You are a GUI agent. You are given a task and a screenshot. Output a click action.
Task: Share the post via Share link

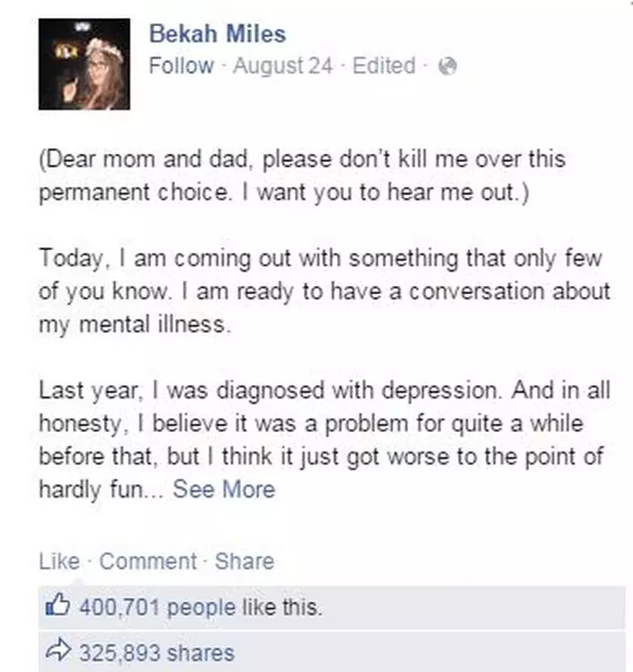pos(245,561)
